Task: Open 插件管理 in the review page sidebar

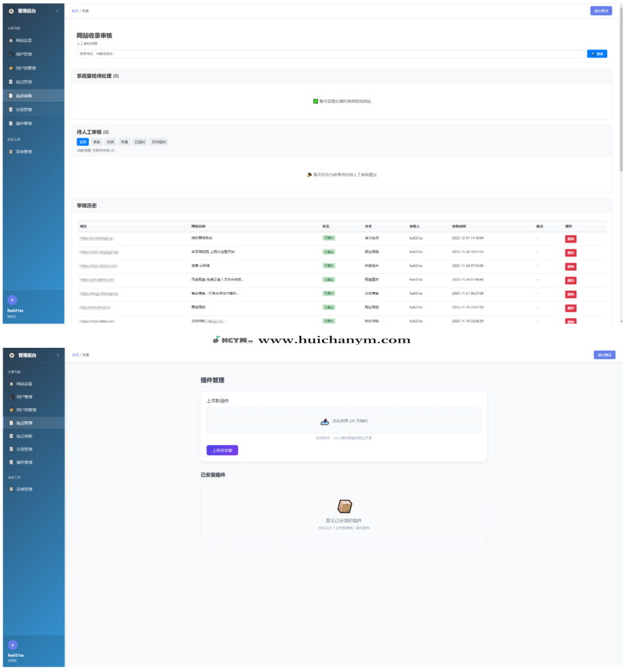Action: 24,123
